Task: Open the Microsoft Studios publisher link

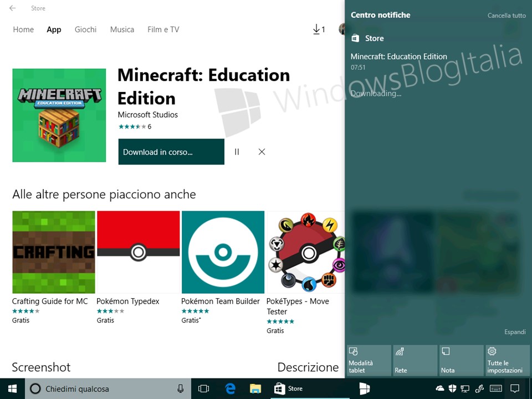Action: (147, 115)
